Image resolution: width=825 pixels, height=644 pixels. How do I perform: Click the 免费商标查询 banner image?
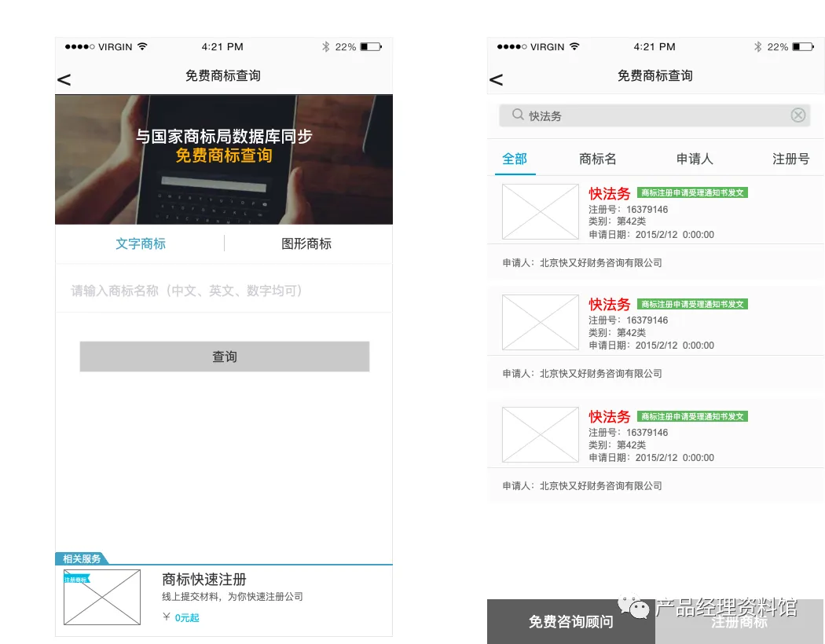(224, 159)
